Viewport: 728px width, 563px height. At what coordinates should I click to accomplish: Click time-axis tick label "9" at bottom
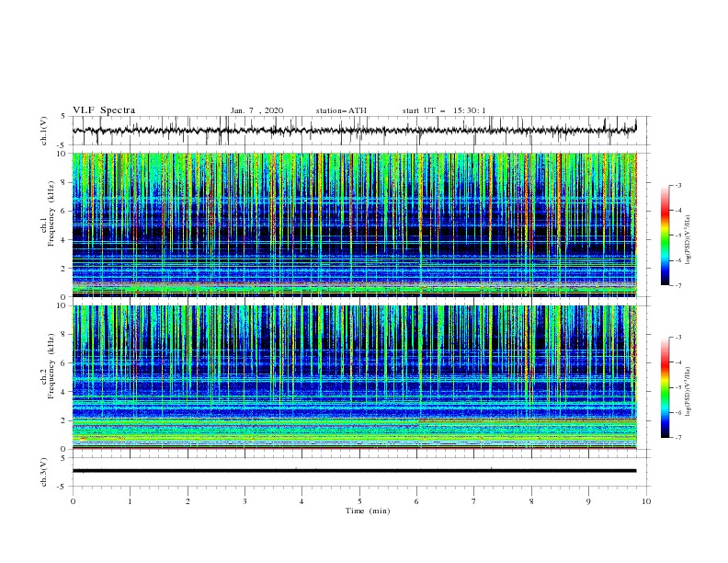click(588, 501)
